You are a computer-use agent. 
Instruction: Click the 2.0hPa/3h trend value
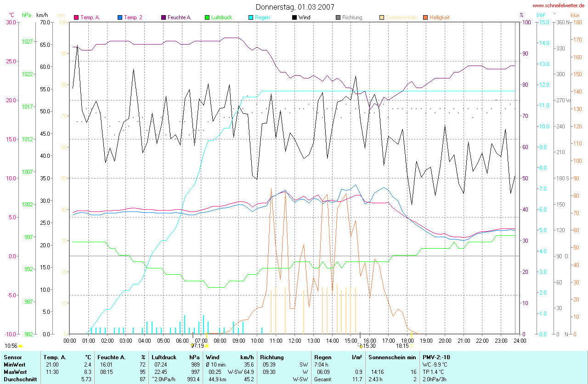click(435, 379)
